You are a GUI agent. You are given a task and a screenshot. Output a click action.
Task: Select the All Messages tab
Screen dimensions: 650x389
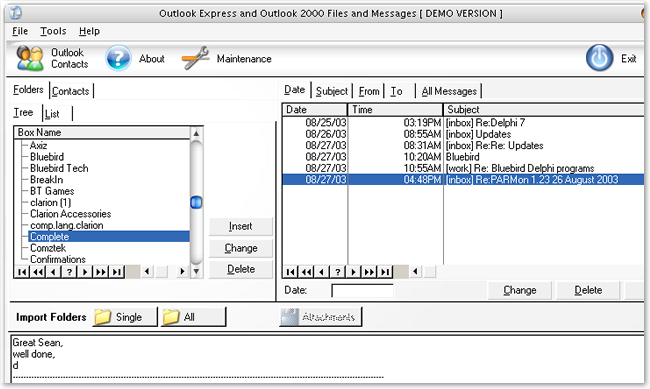point(449,91)
